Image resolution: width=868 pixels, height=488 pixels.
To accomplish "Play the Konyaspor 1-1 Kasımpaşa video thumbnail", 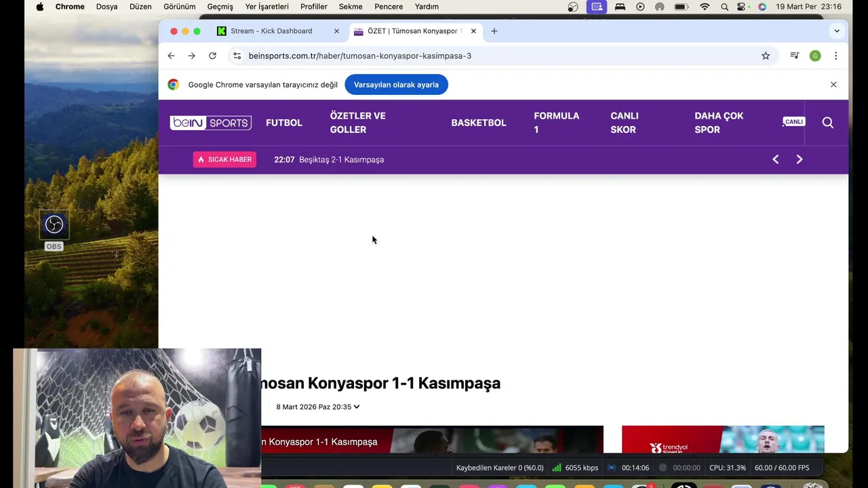I will [x=432, y=439].
